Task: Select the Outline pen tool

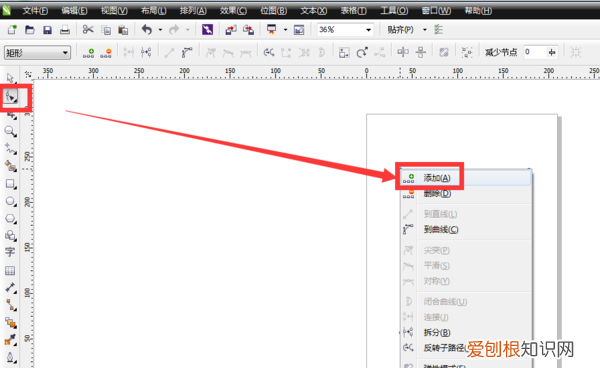Action: [x=10, y=357]
